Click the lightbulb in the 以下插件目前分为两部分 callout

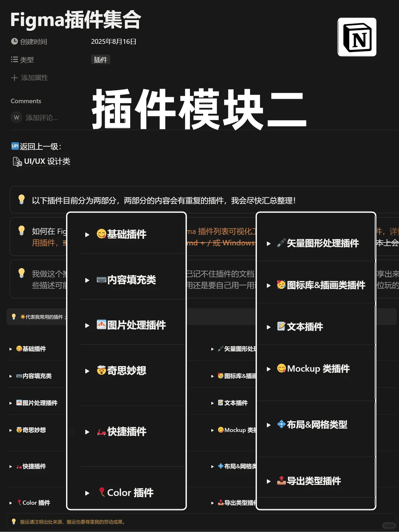[x=21, y=199]
